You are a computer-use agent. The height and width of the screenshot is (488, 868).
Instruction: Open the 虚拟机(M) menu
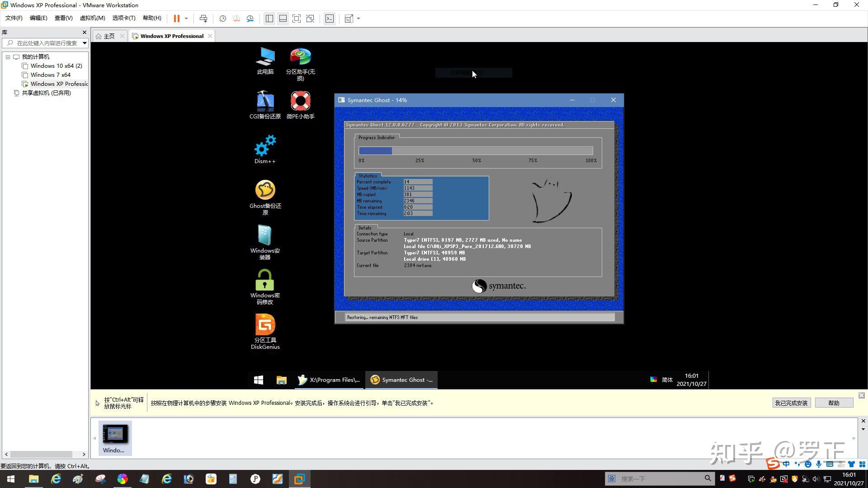[92, 18]
